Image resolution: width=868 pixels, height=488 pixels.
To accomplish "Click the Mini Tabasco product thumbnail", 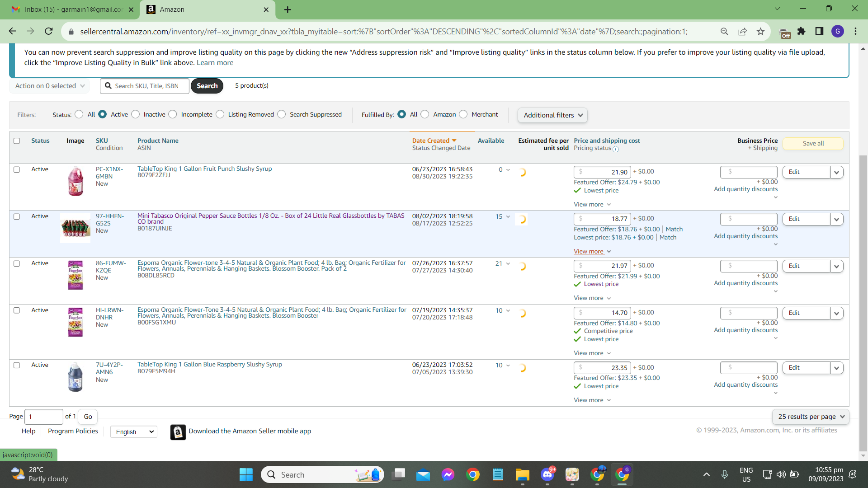I will pyautogui.click(x=75, y=228).
